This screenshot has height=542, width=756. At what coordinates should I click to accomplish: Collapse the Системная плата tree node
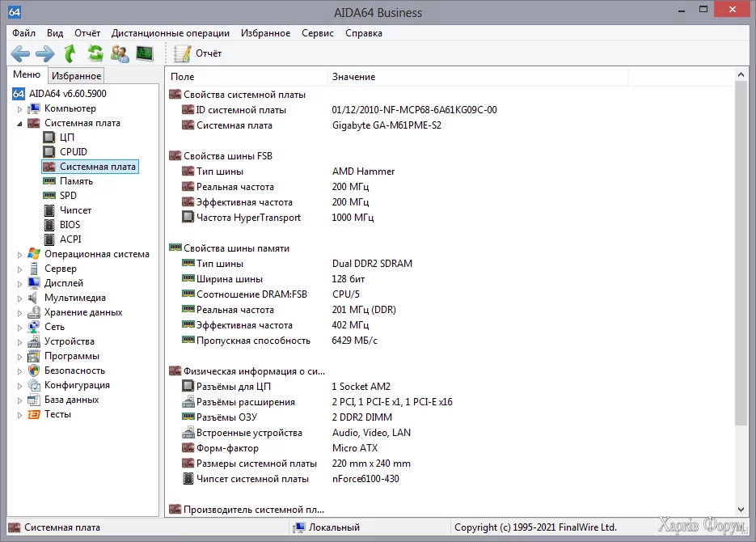pos(20,124)
